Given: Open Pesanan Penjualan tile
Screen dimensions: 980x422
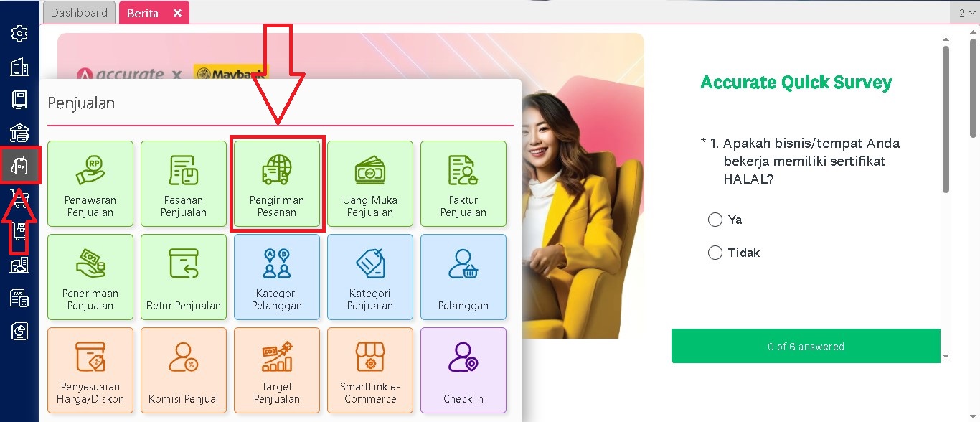Looking at the screenshot, I should click(x=184, y=184).
